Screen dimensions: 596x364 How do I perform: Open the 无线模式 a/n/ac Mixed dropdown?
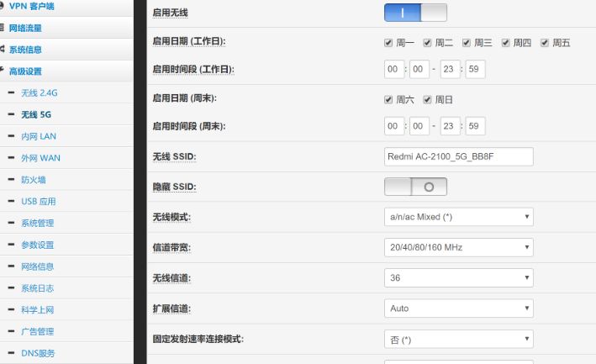point(459,217)
